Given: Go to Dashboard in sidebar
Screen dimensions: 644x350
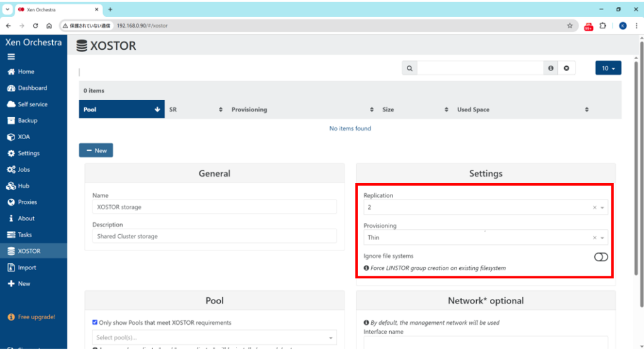Looking at the screenshot, I should [x=31, y=88].
